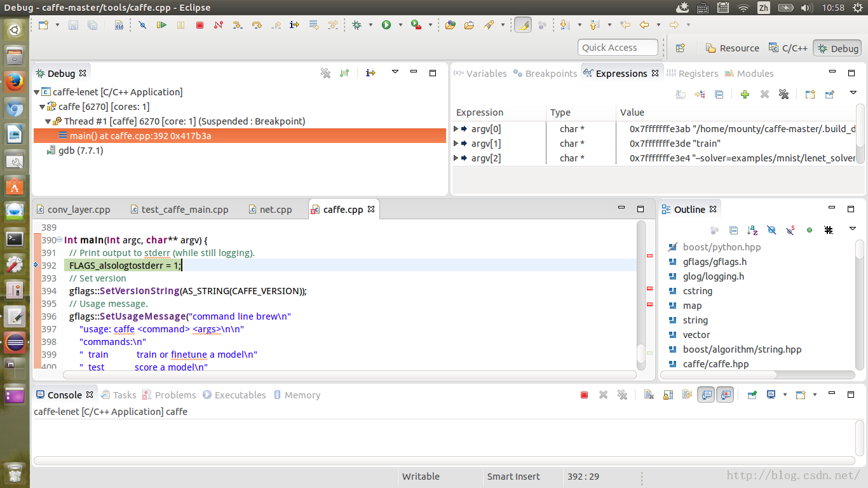
Task: Click the fold toggle at line 390
Action: 59,240
